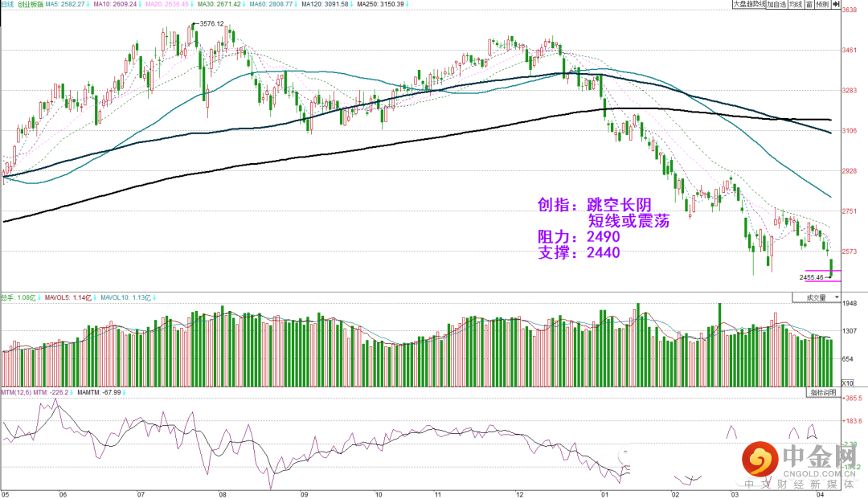The height and width of the screenshot is (499, 868).
Task: Click the 加自选 add-to-watchlist button
Action: pyautogui.click(x=776, y=5)
